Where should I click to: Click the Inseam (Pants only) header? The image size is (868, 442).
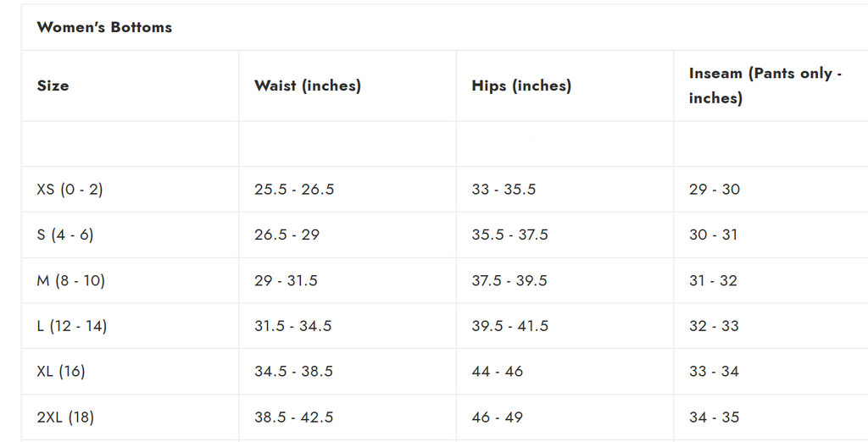click(765, 86)
